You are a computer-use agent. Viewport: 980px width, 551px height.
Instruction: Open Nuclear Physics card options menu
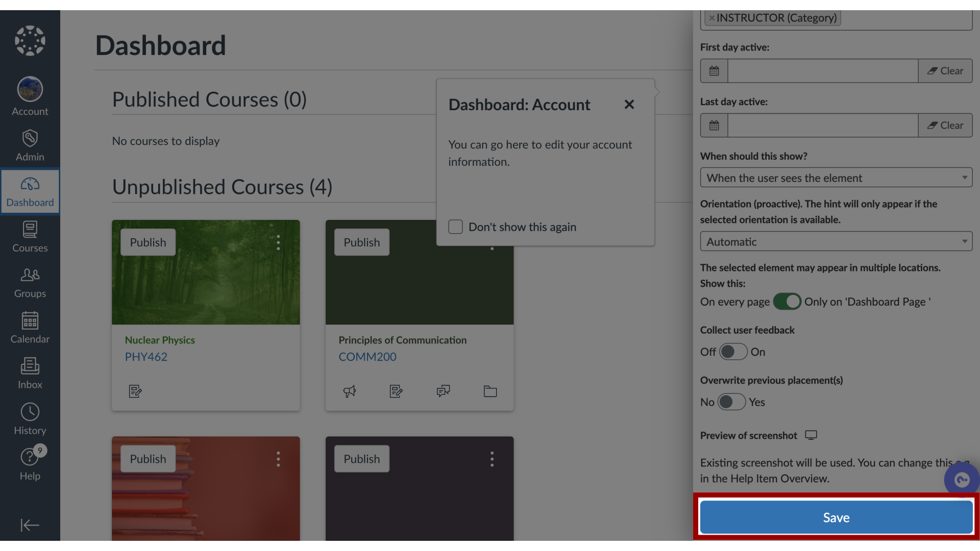(x=278, y=242)
